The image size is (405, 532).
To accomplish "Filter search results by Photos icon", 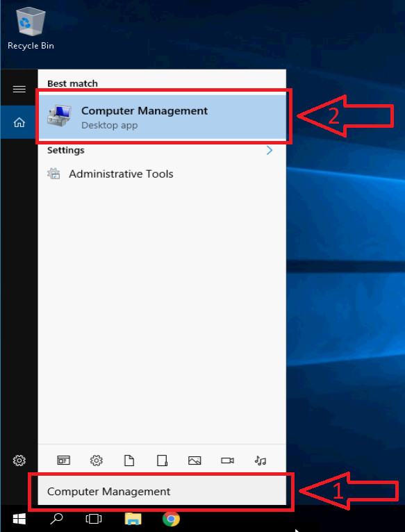I will click(x=195, y=460).
